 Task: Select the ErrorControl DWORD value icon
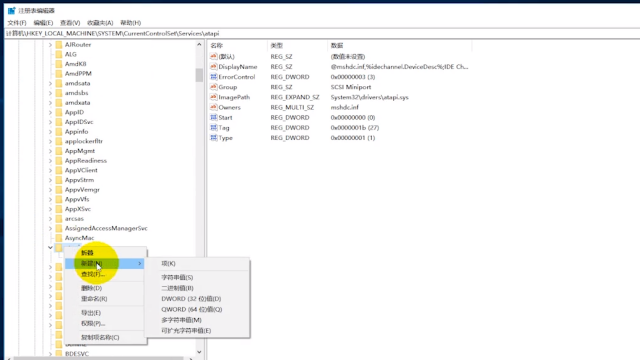pos(213,76)
